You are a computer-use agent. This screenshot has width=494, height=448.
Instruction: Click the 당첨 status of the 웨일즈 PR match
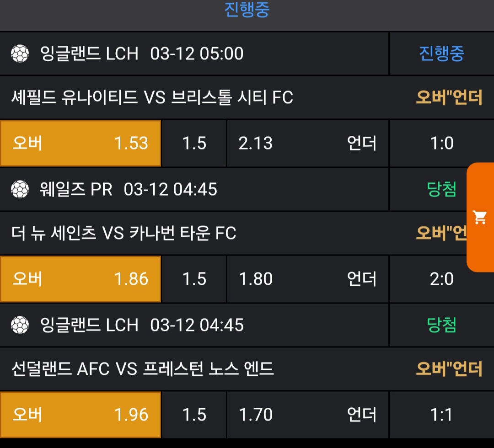pos(441,189)
